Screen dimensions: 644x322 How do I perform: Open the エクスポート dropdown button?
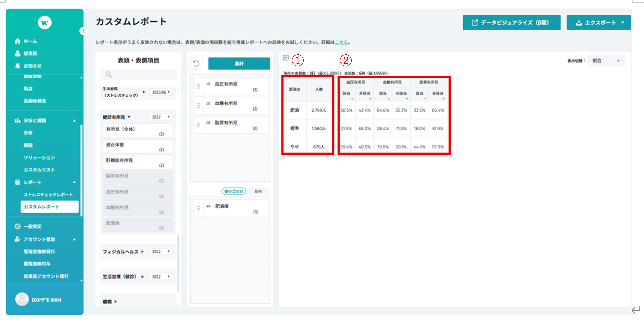coord(599,23)
